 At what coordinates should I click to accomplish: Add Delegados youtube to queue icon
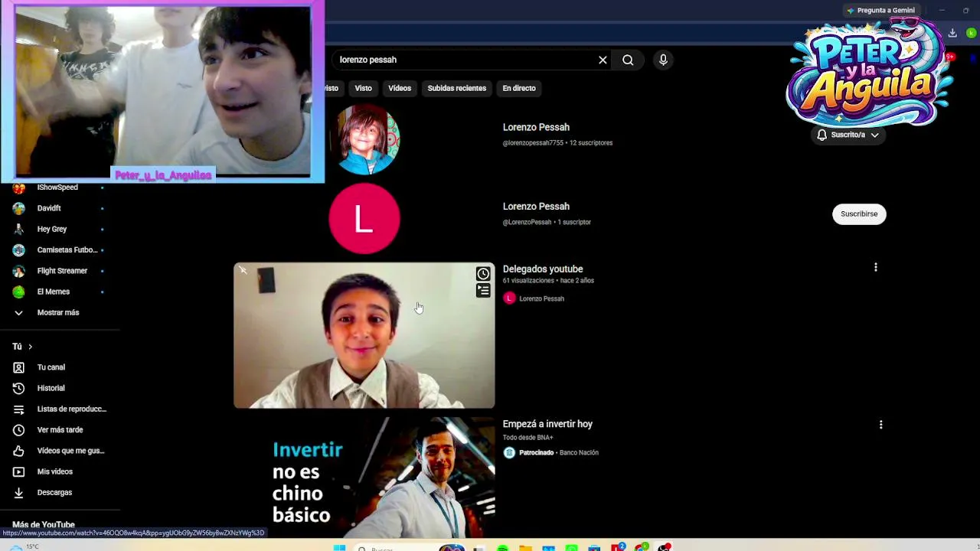click(483, 291)
